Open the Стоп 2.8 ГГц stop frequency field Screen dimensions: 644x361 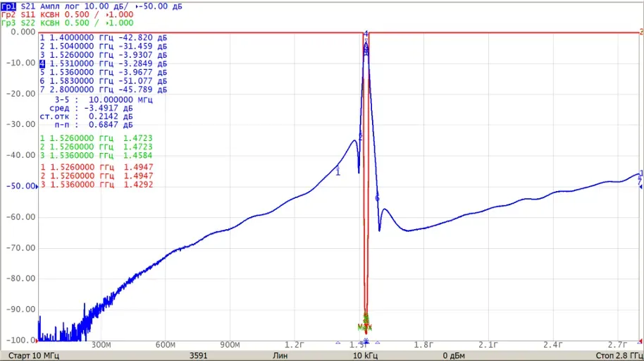[619, 355]
